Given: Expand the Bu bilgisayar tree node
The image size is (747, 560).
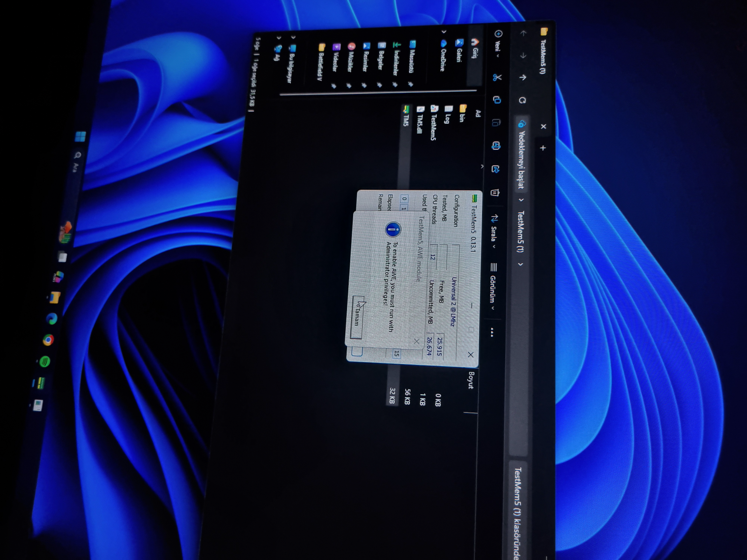Looking at the screenshot, I should tap(293, 37).
